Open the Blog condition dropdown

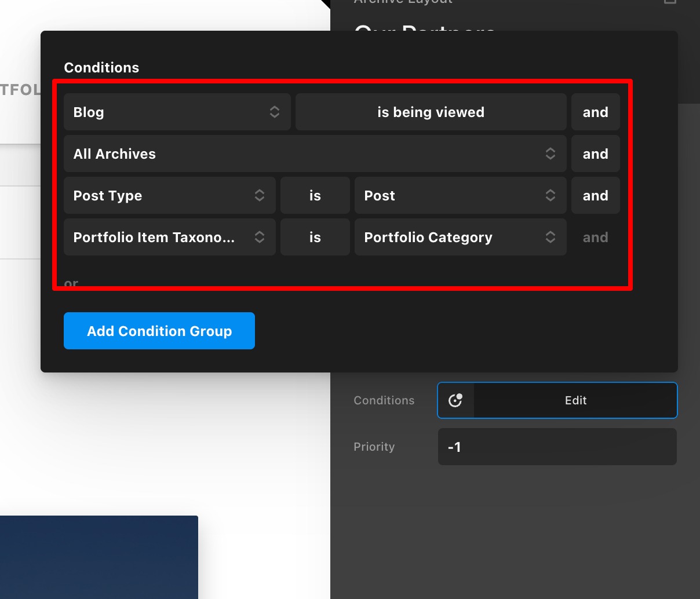click(177, 112)
